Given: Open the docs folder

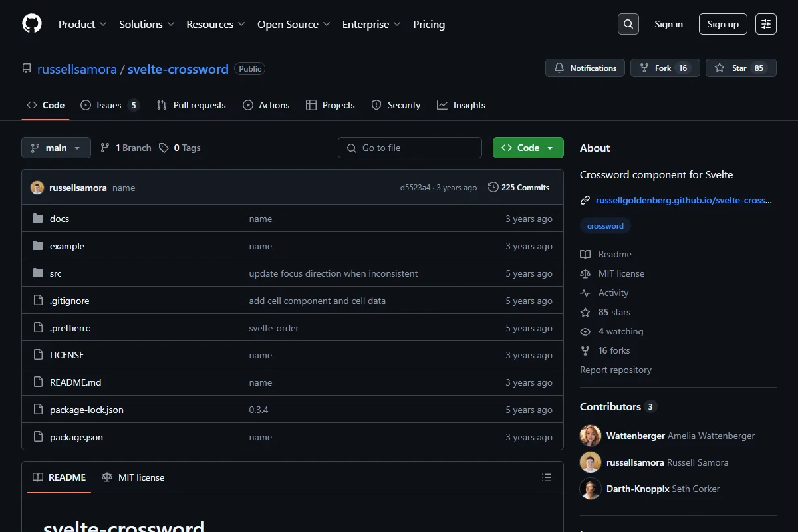Looking at the screenshot, I should pyautogui.click(x=59, y=219).
